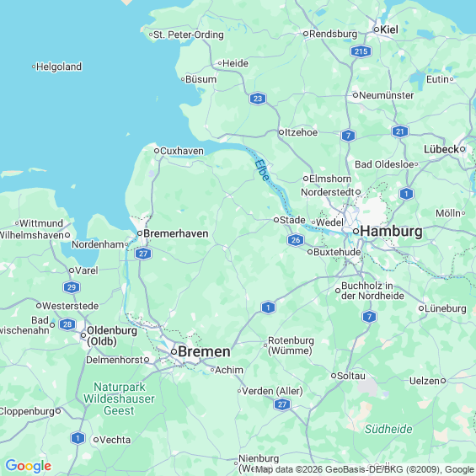This screenshot has height=476, width=476.
Task: Select the Elbe river label
Action: [262, 170]
